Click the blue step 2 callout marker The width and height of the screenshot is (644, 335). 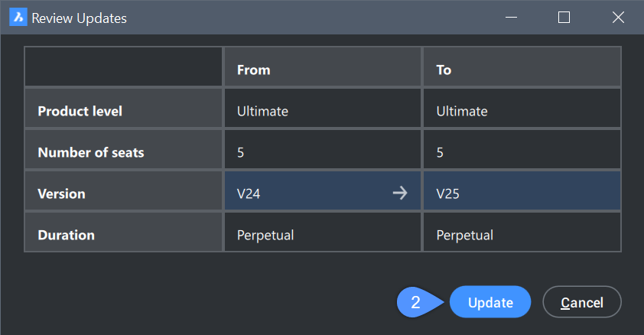pos(417,302)
